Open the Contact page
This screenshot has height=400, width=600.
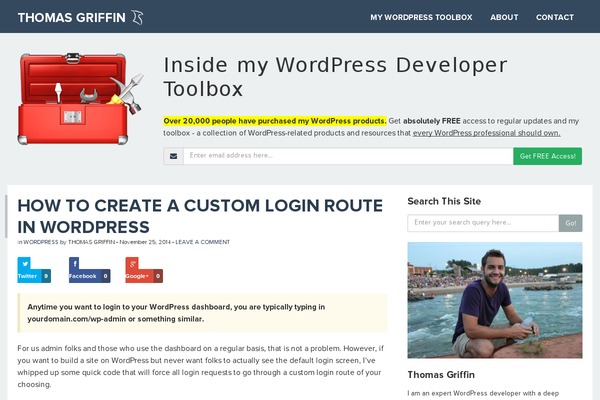554,17
